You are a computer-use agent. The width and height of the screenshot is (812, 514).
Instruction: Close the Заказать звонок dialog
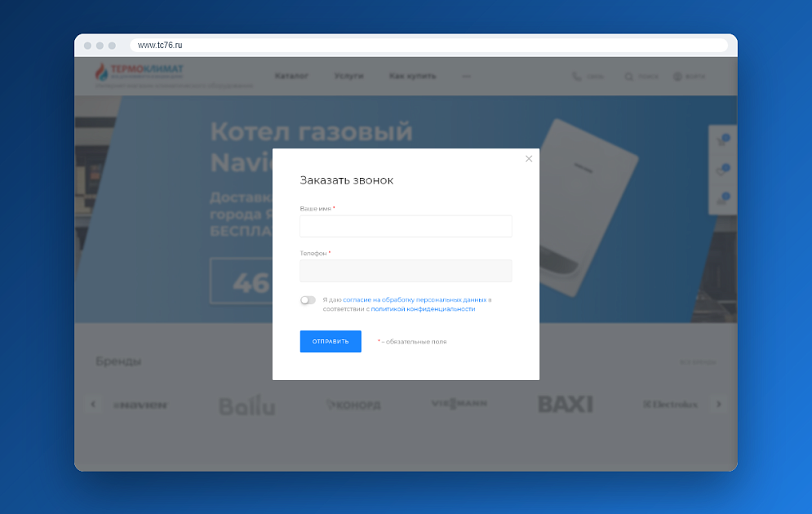528,159
